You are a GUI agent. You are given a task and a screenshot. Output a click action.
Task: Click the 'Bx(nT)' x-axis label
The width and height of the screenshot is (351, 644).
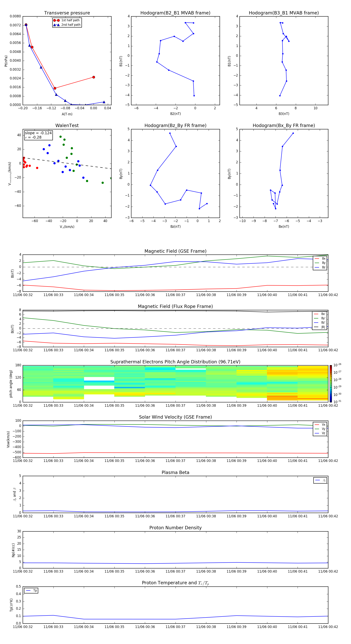click(284, 227)
